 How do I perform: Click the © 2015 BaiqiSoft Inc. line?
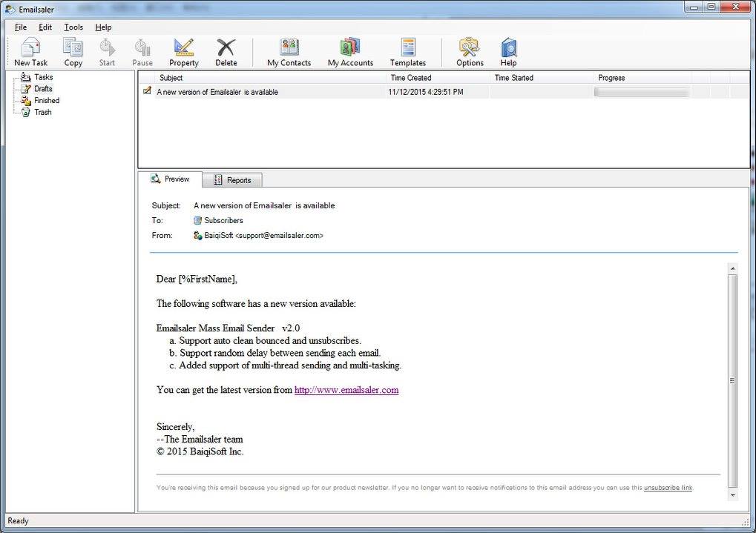(200, 451)
